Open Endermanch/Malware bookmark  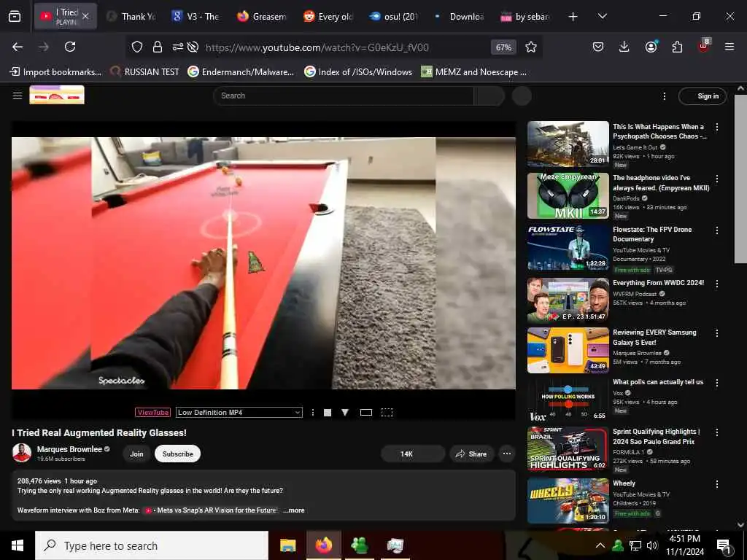[x=241, y=72]
